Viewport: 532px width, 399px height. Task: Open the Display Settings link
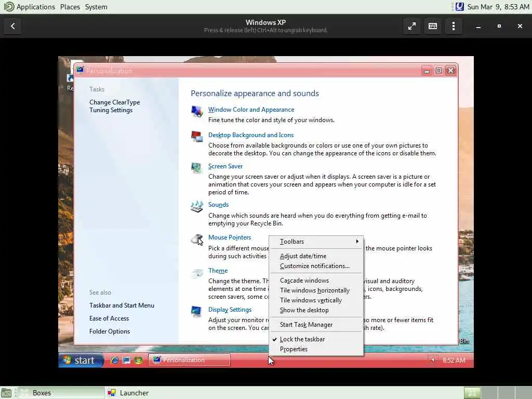coord(230,310)
